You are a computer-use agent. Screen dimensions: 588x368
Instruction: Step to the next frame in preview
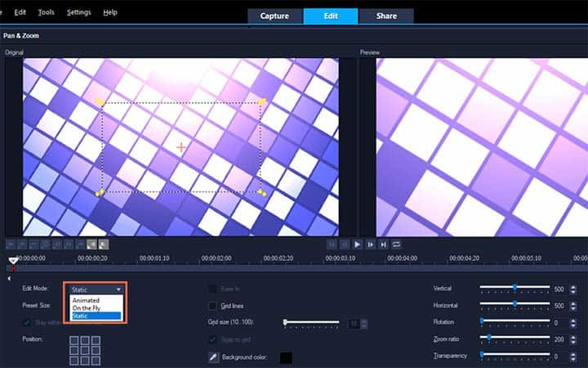370,245
